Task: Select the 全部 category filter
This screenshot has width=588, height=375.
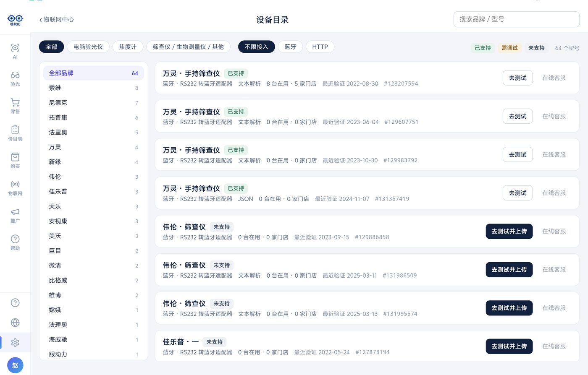Action: click(x=51, y=47)
